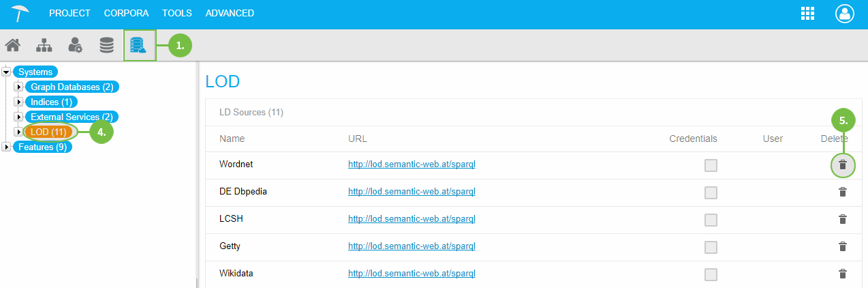
Task: Delete the Getty LD source
Action: pos(843,246)
